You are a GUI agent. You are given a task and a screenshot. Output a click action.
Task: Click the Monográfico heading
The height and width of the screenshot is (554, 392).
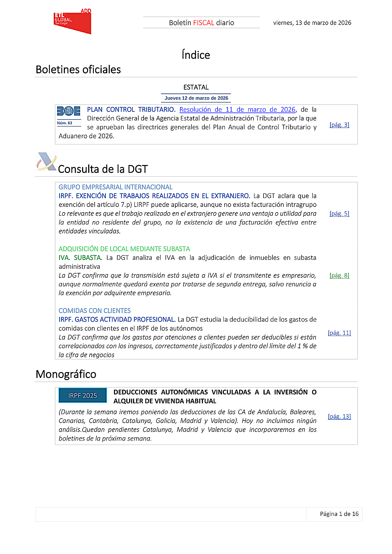click(66, 374)
